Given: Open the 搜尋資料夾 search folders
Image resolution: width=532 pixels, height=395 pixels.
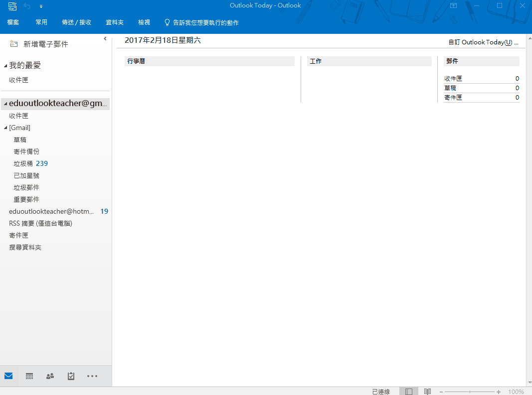Looking at the screenshot, I should 25,248.
